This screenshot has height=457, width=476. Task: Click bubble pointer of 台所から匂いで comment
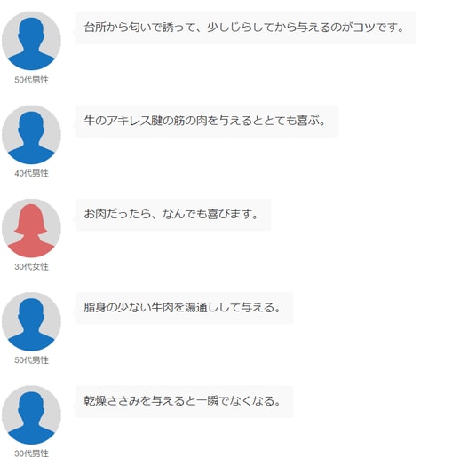pos(75,32)
